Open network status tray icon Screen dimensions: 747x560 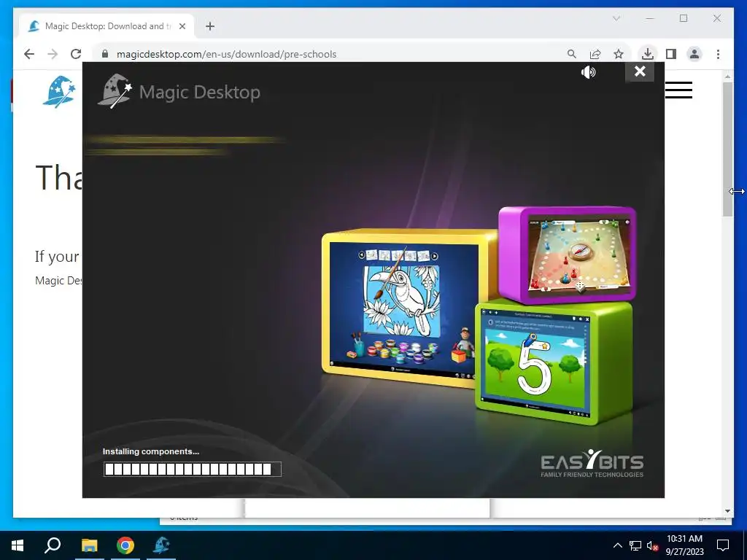[635, 545]
